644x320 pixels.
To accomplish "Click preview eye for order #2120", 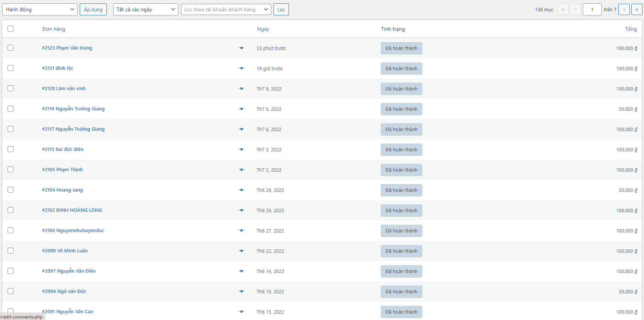I will (241, 89).
